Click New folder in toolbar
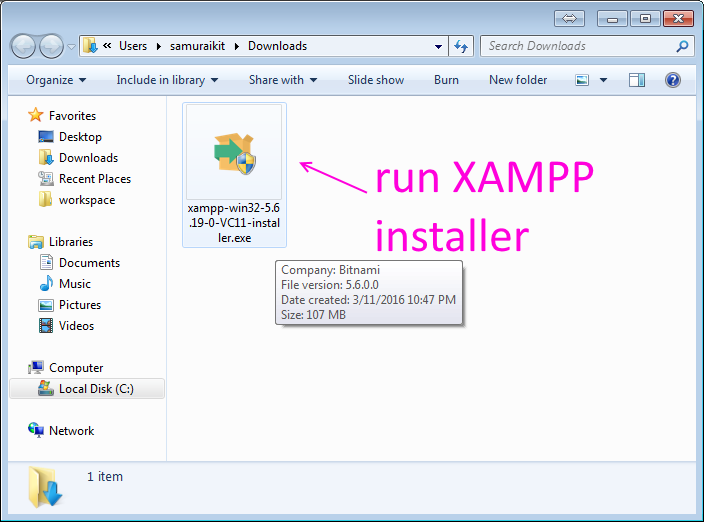This screenshot has width=704, height=522. (x=518, y=80)
